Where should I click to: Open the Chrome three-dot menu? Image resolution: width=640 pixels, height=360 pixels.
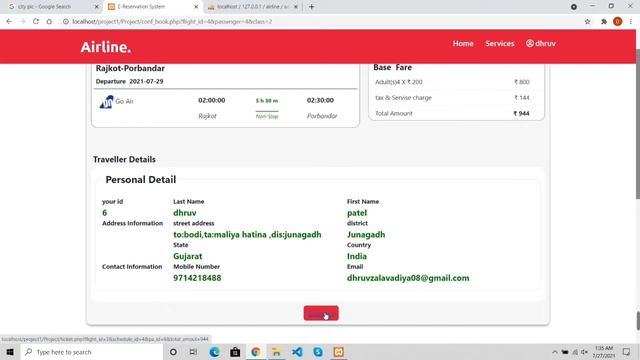[x=631, y=22]
